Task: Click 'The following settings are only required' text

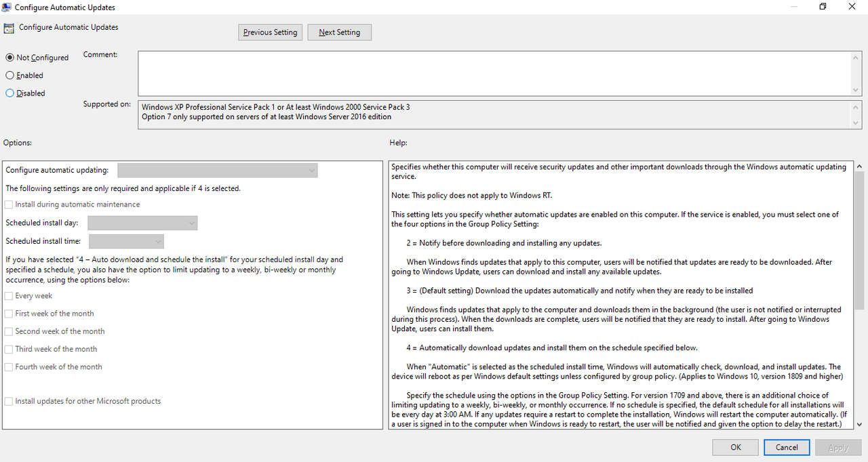Action: point(123,188)
